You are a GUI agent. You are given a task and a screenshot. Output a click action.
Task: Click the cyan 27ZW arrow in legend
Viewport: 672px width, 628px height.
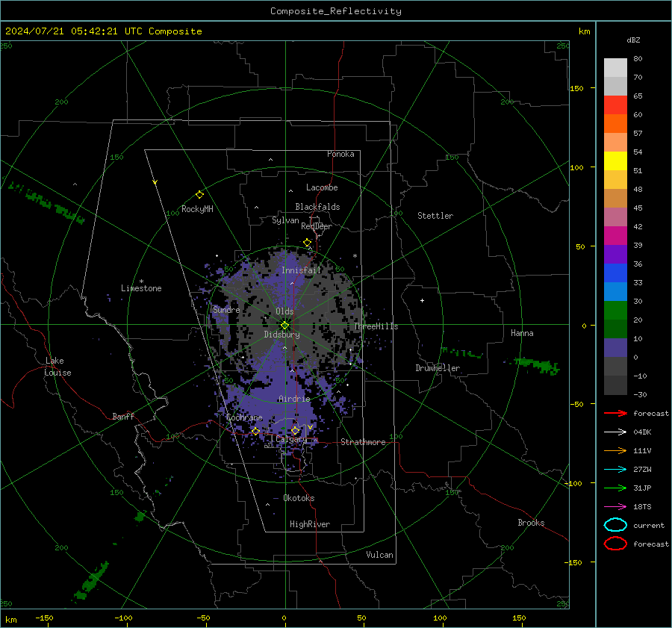pos(615,470)
